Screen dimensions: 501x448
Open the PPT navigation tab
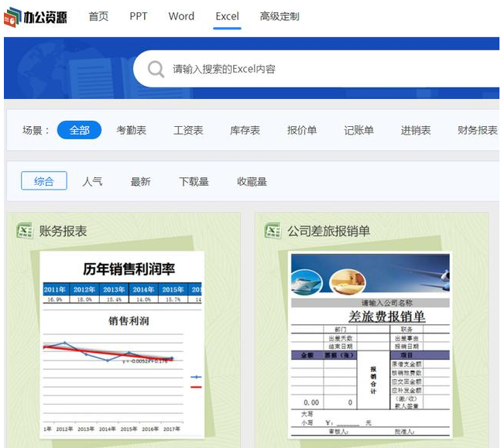click(139, 16)
